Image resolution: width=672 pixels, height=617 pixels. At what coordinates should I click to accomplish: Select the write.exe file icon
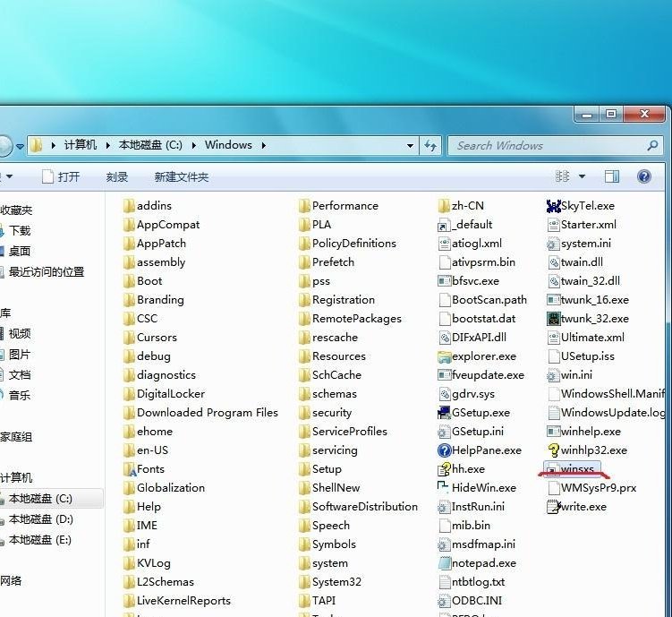coord(553,507)
